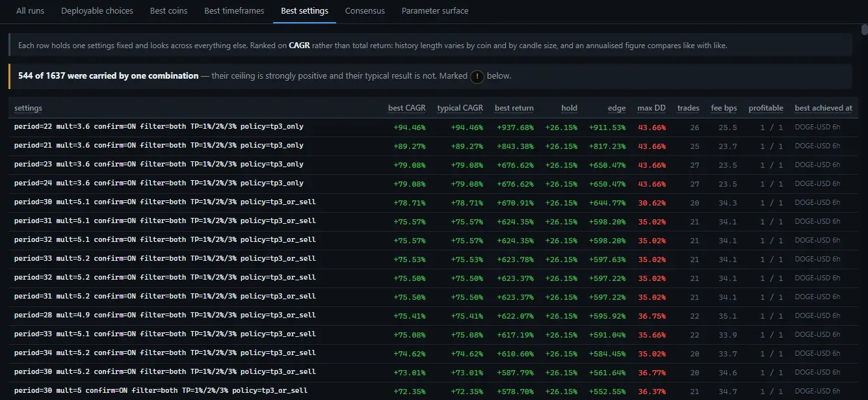Image resolution: width=868 pixels, height=400 pixels.
Task: Click the +78.71% typical CAGR value
Action: coord(467,203)
